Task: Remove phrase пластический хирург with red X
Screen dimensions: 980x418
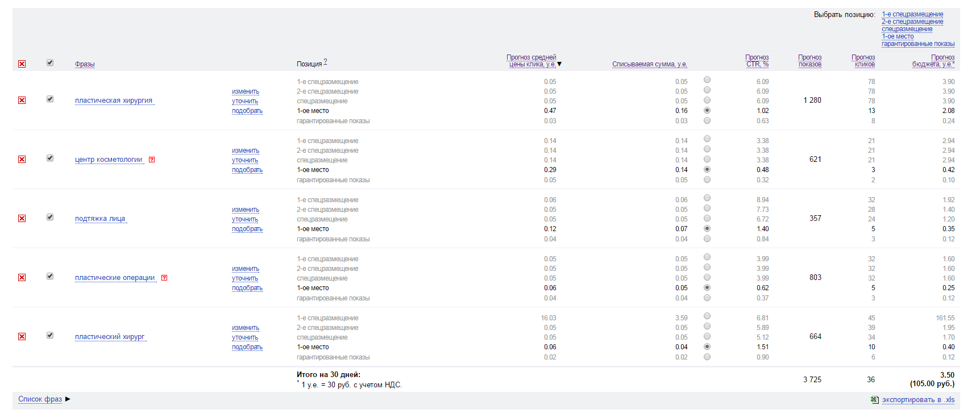Action: (22, 336)
